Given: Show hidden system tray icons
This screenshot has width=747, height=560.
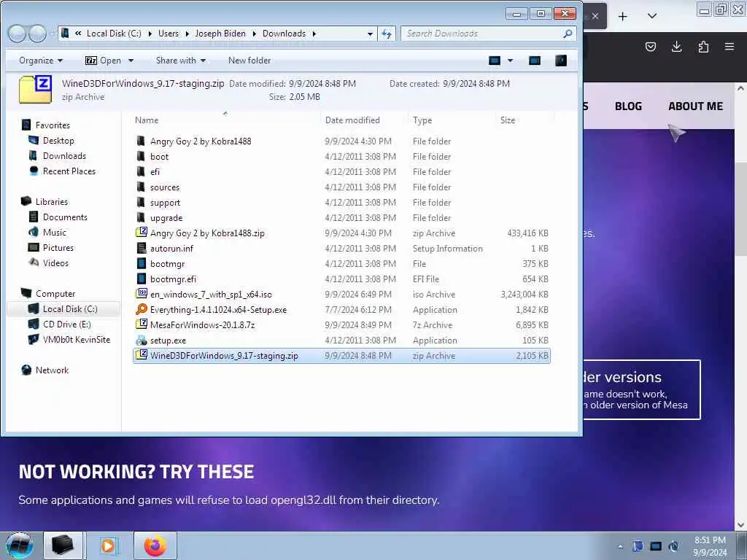Looking at the screenshot, I should pos(620,546).
